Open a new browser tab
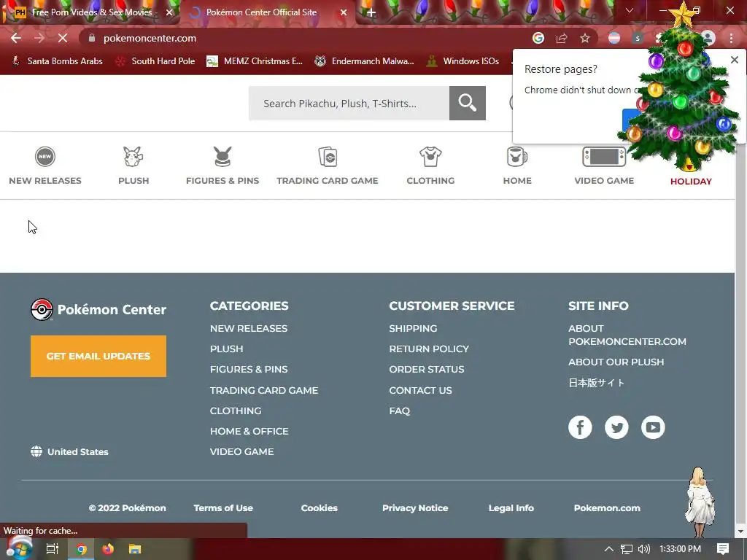This screenshot has width=747, height=560. (x=371, y=12)
